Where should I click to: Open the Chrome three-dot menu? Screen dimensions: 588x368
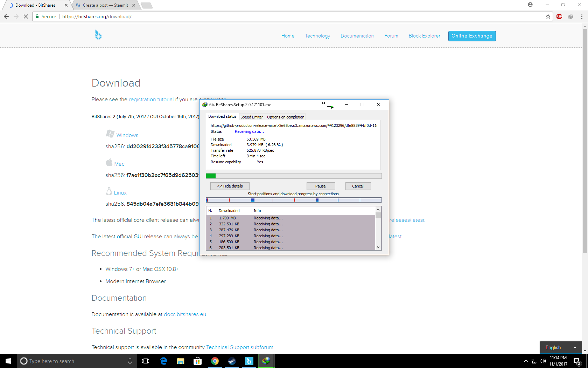(582, 16)
